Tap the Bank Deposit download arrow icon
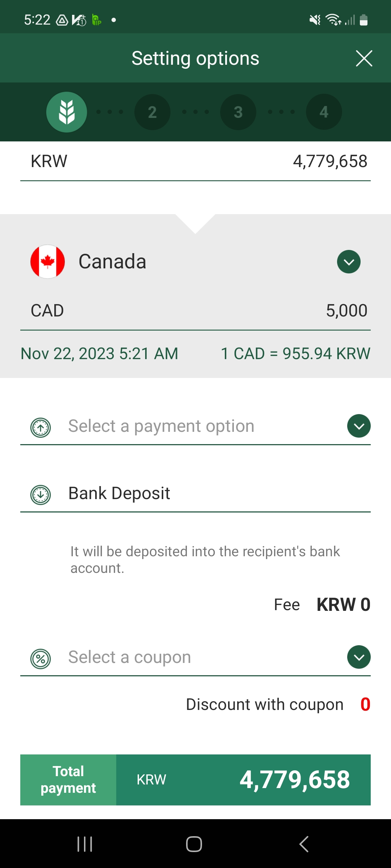391x868 pixels. (x=41, y=494)
